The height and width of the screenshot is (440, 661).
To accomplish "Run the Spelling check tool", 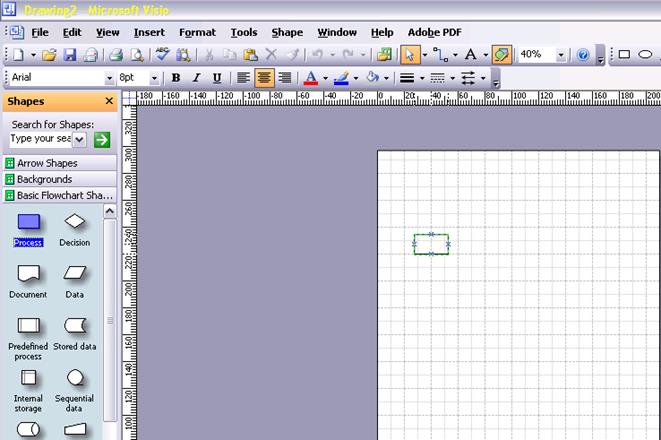I will [162, 55].
